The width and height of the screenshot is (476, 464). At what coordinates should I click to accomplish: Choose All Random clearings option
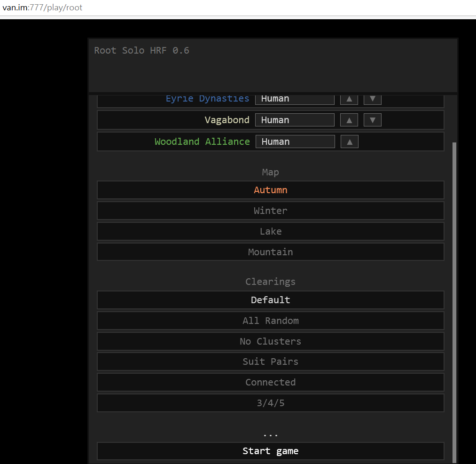click(x=271, y=321)
